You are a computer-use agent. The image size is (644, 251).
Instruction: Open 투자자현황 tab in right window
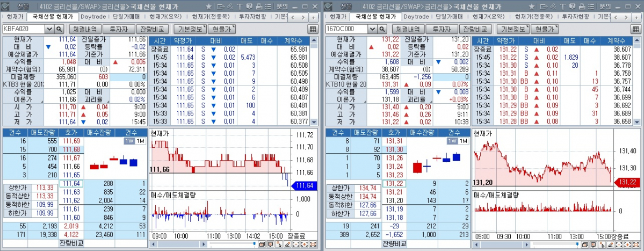[575, 17]
